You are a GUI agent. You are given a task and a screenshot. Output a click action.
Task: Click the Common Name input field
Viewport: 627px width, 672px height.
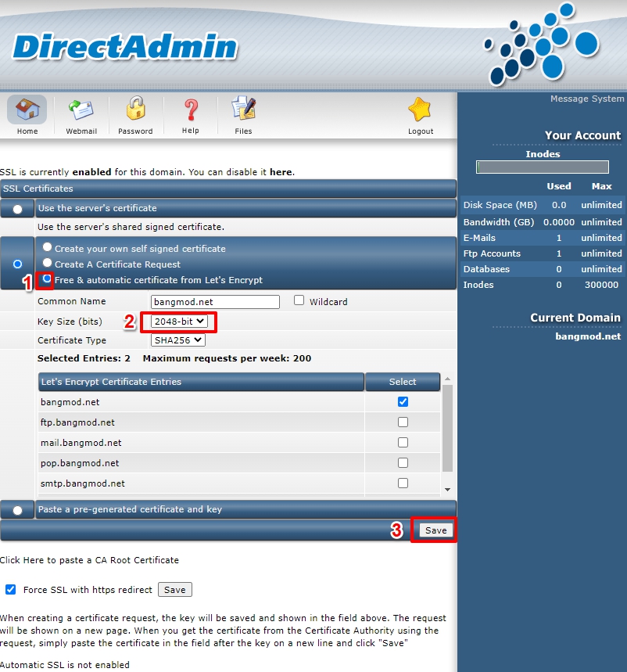point(215,302)
